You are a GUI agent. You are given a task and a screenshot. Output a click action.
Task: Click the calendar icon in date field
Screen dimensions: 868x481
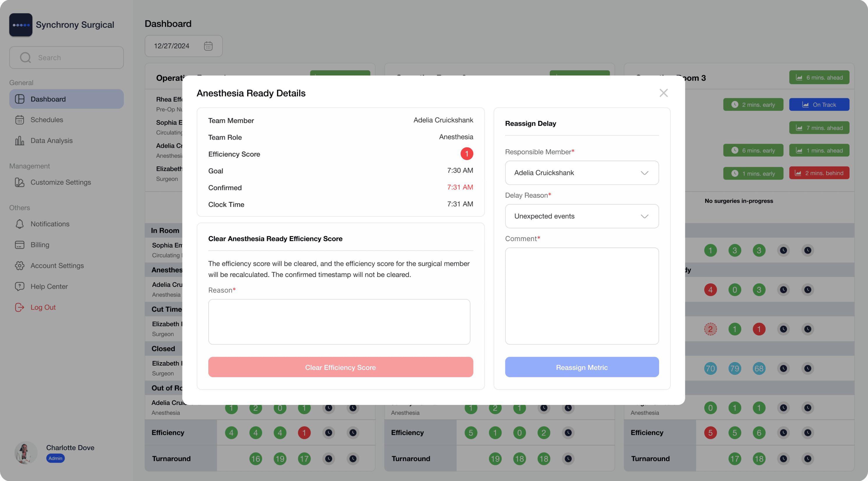point(208,46)
